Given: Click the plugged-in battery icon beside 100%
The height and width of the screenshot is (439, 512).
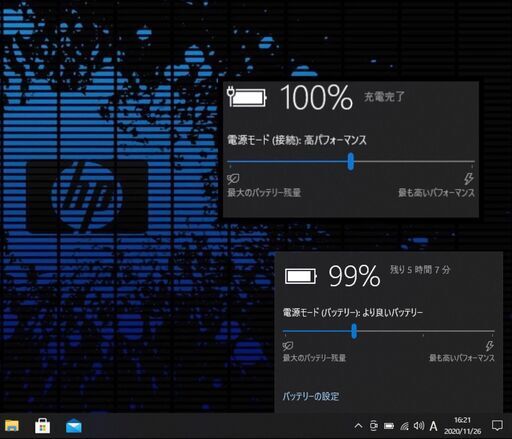Looking at the screenshot, I should [247, 97].
